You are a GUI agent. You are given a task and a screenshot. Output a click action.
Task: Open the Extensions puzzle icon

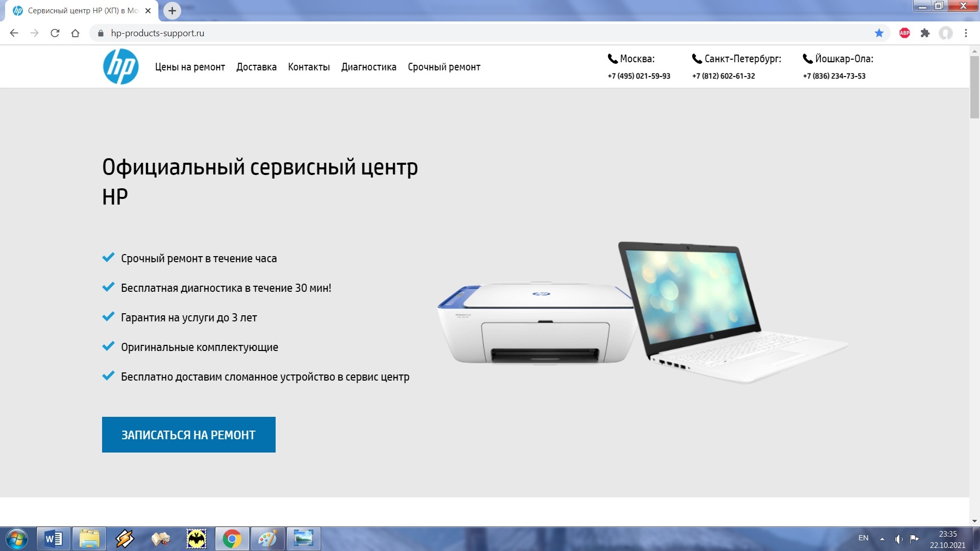coord(925,33)
